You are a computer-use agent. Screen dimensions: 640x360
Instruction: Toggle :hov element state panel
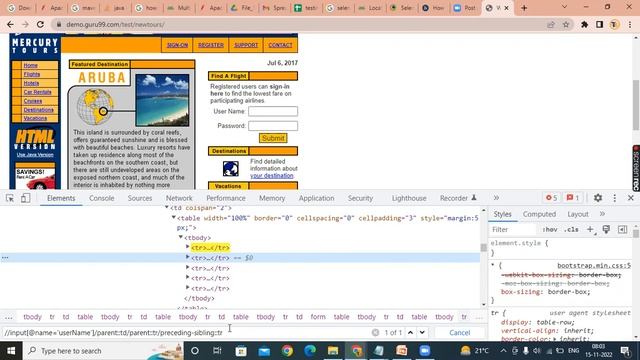click(550, 229)
